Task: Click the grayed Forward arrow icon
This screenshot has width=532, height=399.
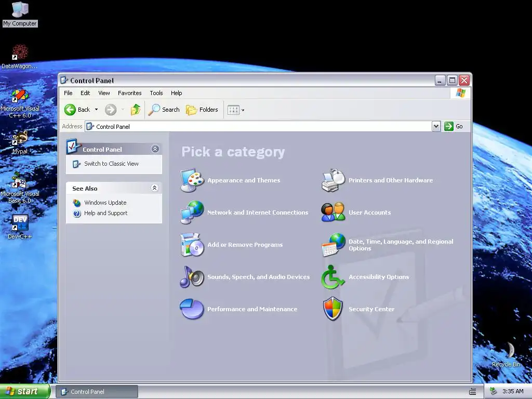Action: click(111, 110)
